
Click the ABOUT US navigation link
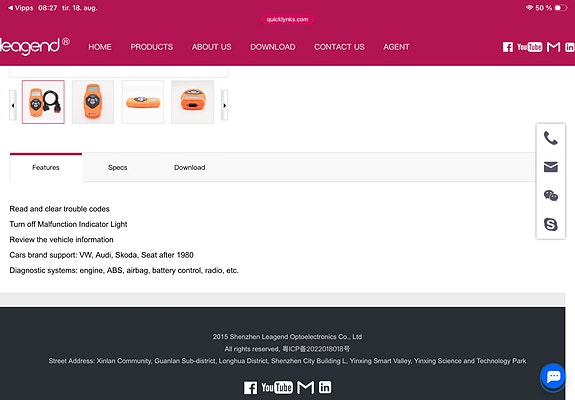point(212,47)
